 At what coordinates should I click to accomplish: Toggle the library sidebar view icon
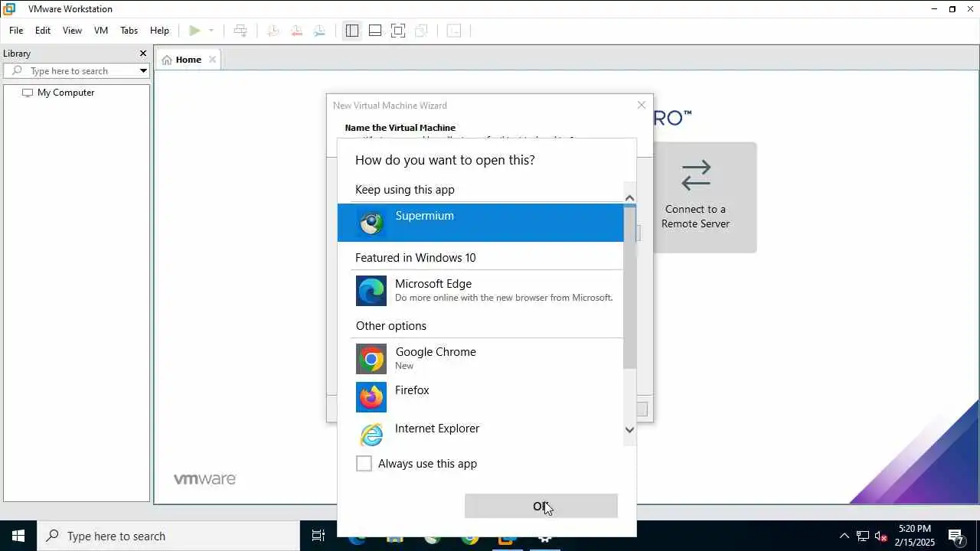[x=351, y=31]
